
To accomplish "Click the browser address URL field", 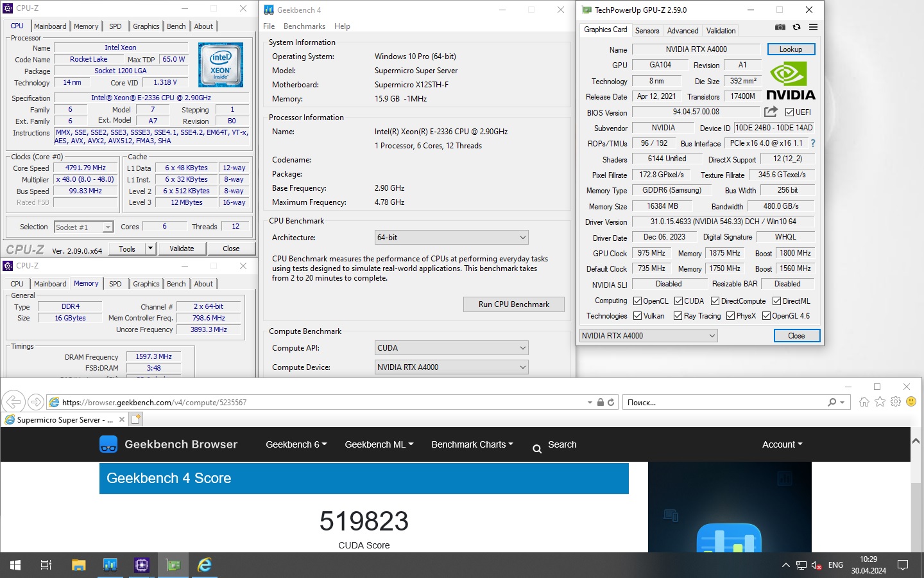I will [x=321, y=402].
